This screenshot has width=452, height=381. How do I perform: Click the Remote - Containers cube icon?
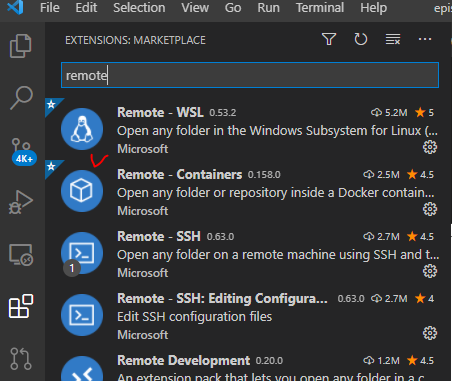pyautogui.click(x=82, y=191)
